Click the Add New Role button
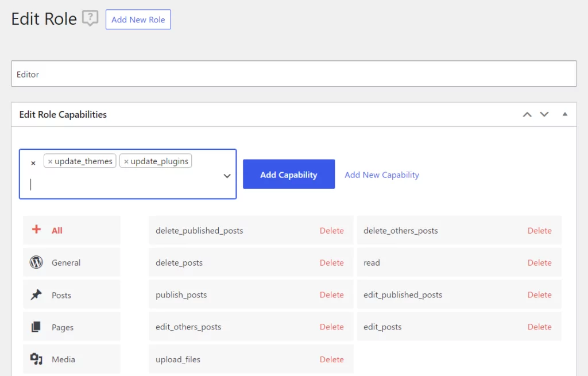Screen dimensions: 588x376 coord(138,20)
